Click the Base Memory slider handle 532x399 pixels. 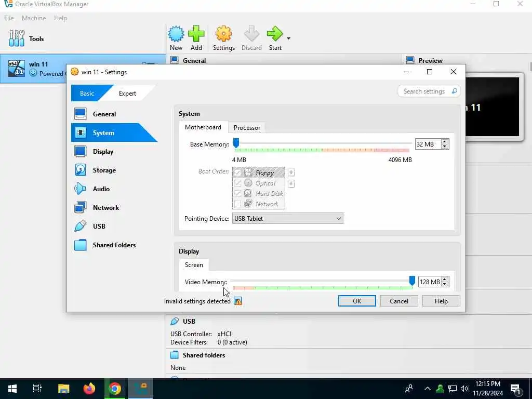click(x=236, y=143)
